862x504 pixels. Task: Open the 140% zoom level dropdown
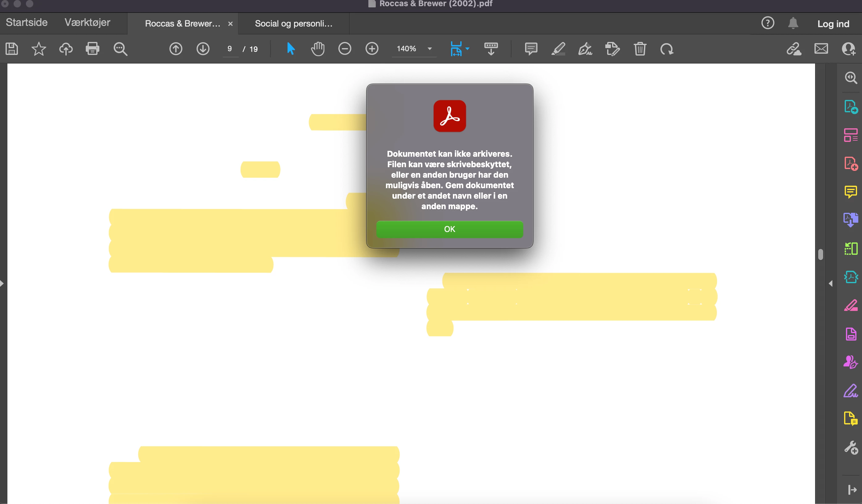tap(430, 49)
